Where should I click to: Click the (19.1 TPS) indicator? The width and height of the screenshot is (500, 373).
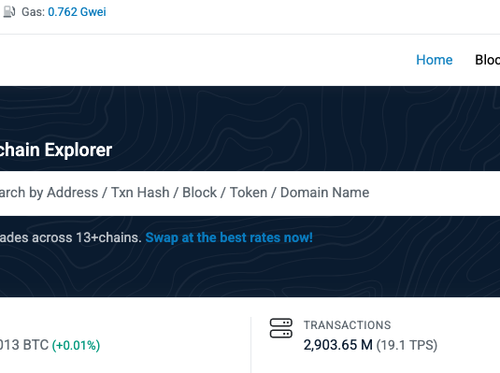tap(407, 345)
